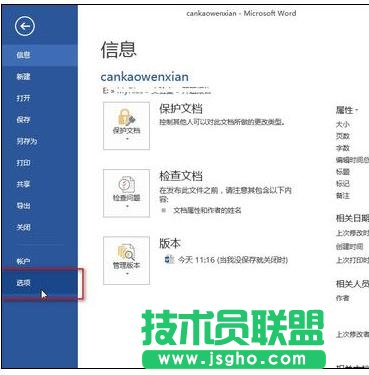This screenshot has width=369, height=375.
Task: Click the 检查文档 heading text
Action: coord(181,176)
